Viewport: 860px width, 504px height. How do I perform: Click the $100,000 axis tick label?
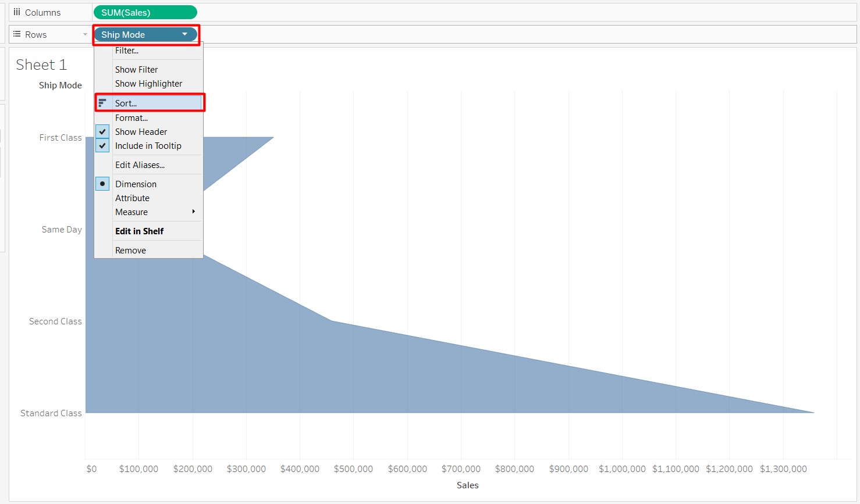pos(138,469)
